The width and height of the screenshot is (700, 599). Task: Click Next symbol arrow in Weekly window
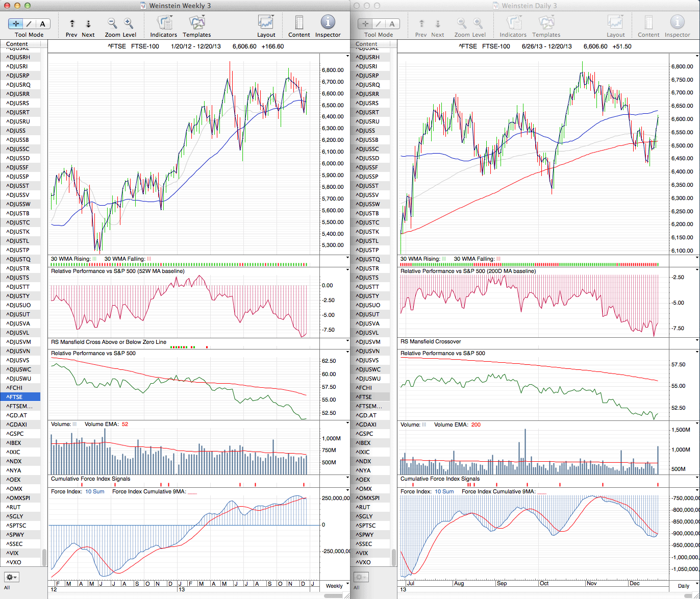tap(88, 23)
